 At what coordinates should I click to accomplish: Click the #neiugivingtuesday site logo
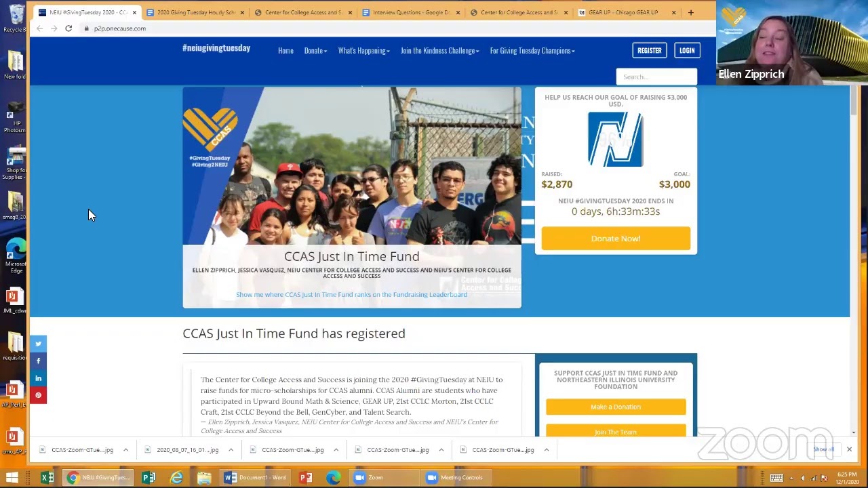216,48
